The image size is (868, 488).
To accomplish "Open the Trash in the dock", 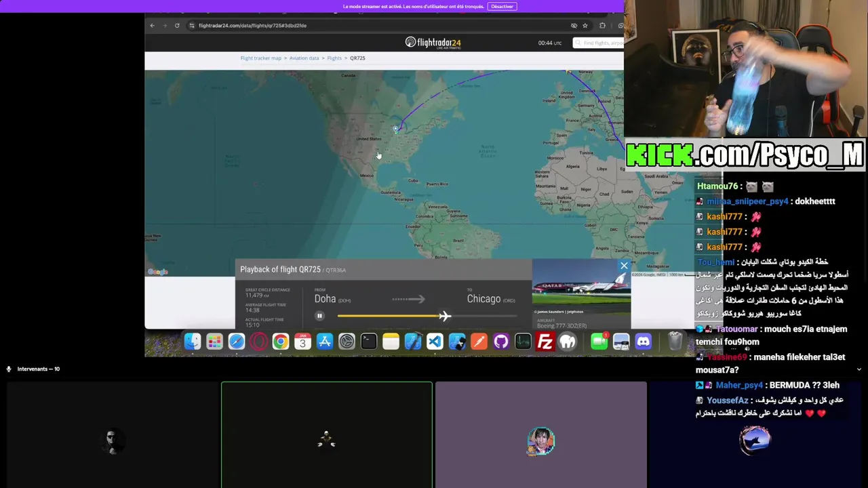I will point(675,342).
